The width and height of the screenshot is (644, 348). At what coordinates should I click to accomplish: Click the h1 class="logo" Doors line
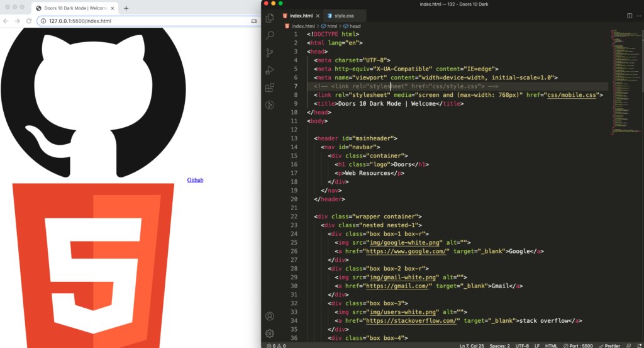point(382,164)
